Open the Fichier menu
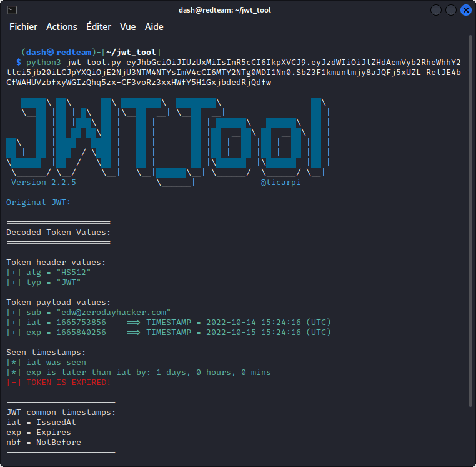Viewport: 476px width, 467px height. coord(23,27)
